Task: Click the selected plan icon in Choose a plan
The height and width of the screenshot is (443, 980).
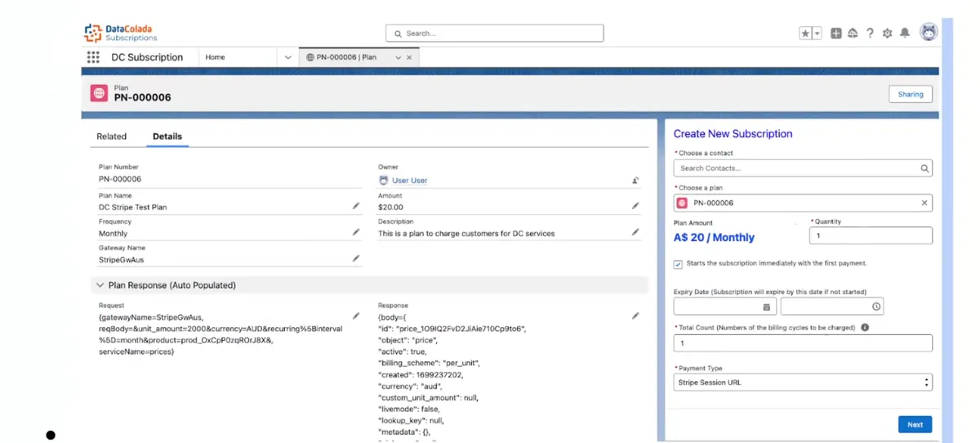Action: [x=682, y=203]
